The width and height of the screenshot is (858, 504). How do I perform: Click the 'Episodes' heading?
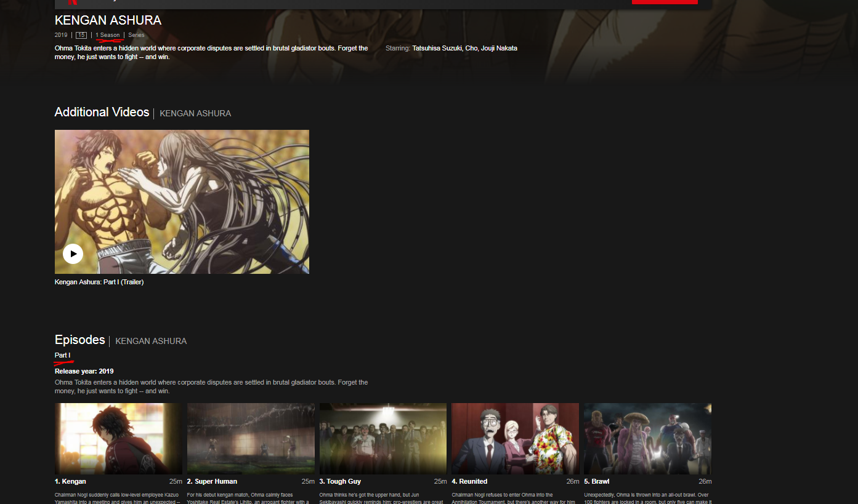click(x=80, y=340)
